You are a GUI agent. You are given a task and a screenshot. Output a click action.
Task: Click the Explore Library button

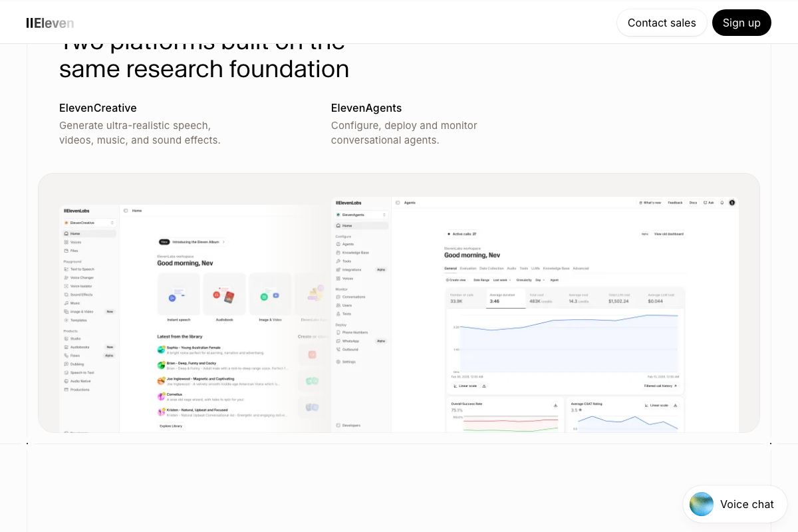(171, 426)
